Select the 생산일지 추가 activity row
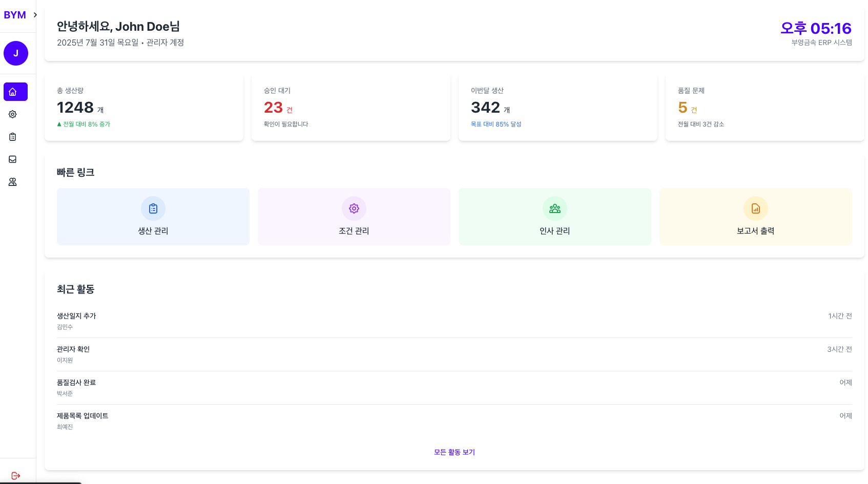868x484 pixels. [454, 321]
